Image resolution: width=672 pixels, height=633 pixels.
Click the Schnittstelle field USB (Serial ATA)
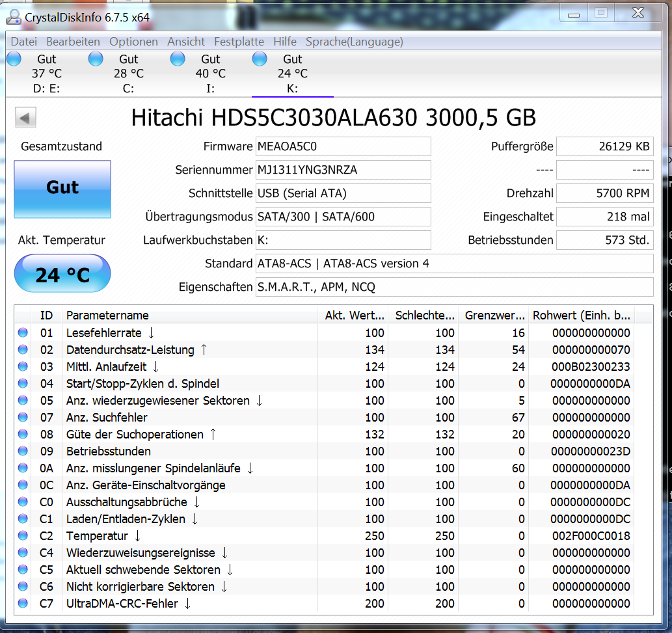click(x=343, y=193)
